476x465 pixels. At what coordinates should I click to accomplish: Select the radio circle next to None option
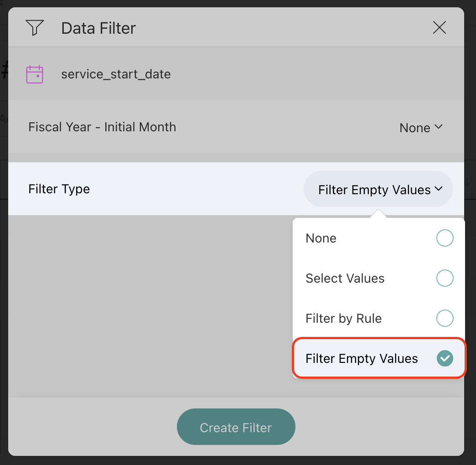(445, 238)
